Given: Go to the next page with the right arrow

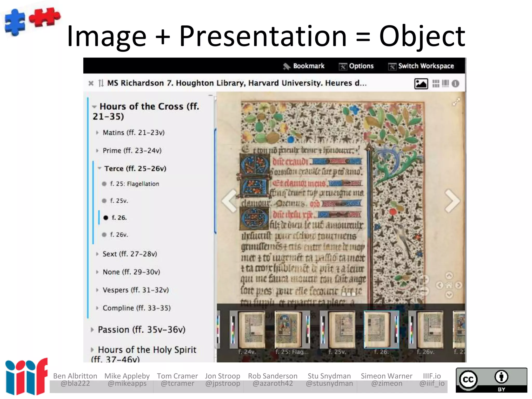Looking at the screenshot, I should 452,201.
